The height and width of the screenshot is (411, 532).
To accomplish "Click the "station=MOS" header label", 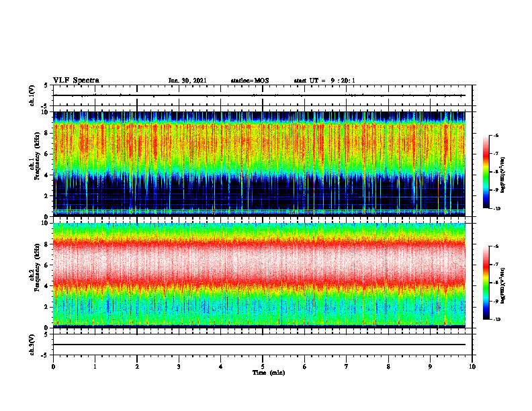I will pyautogui.click(x=250, y=81).
